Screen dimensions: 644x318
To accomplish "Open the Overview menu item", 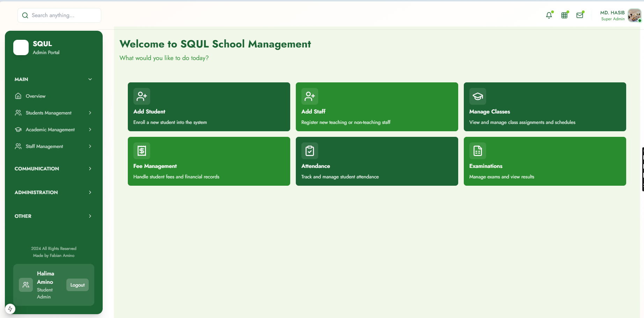I will pos(54,96).
